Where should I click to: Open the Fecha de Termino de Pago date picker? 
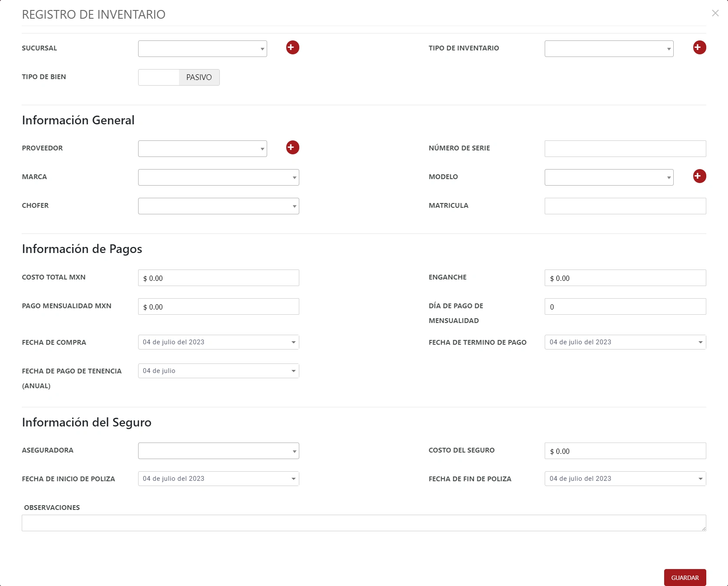click(625, 342)
